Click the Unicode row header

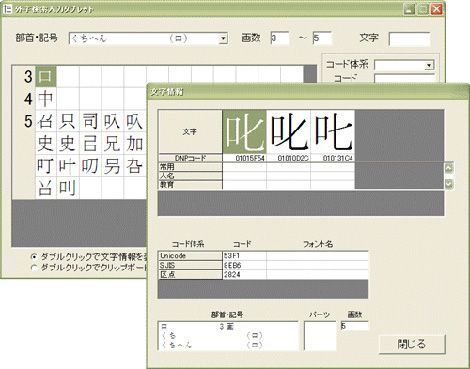click(190, 256)
